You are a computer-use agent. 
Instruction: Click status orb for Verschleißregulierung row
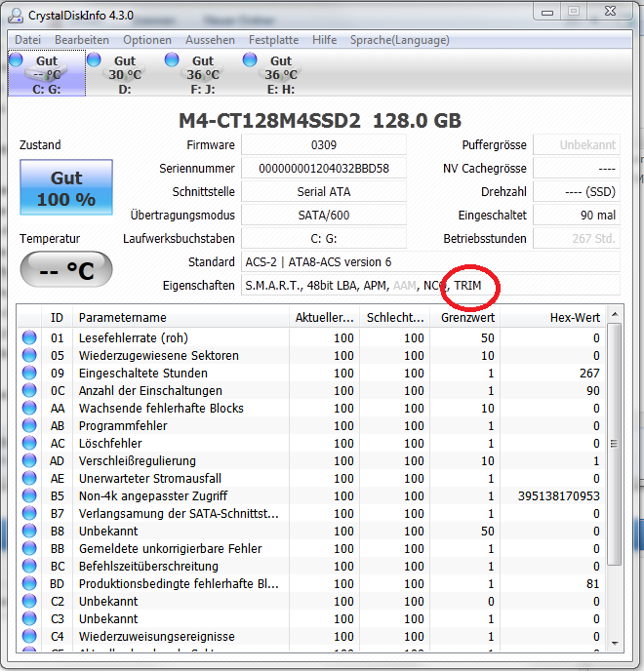pyautogui.click(x=29, y=460)
